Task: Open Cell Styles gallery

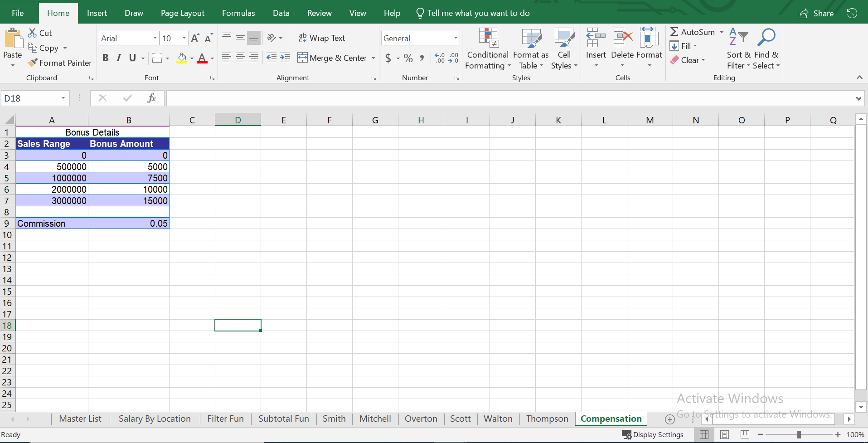Action: [x=564, y=49]
